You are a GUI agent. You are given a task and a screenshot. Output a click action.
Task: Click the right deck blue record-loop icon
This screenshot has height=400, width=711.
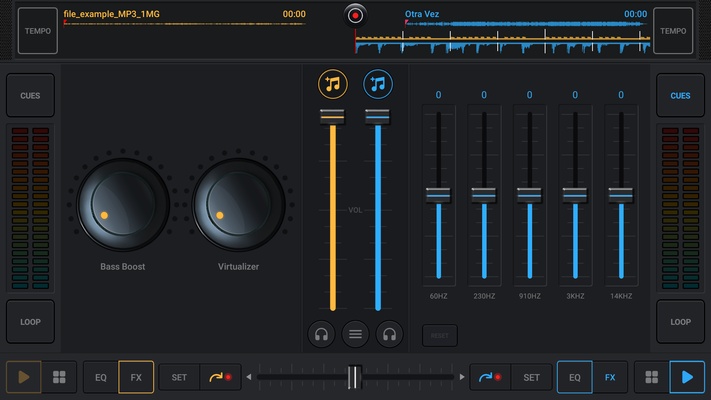490,377
